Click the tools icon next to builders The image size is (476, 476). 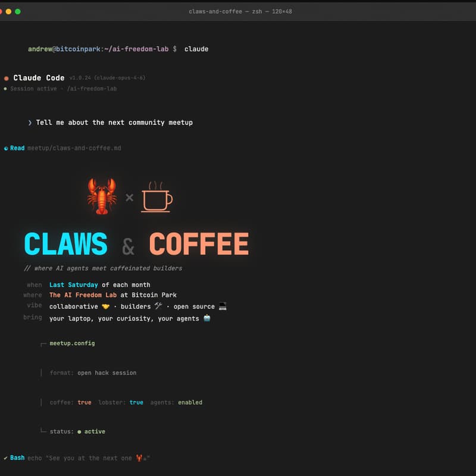click(x=158, y=306)
